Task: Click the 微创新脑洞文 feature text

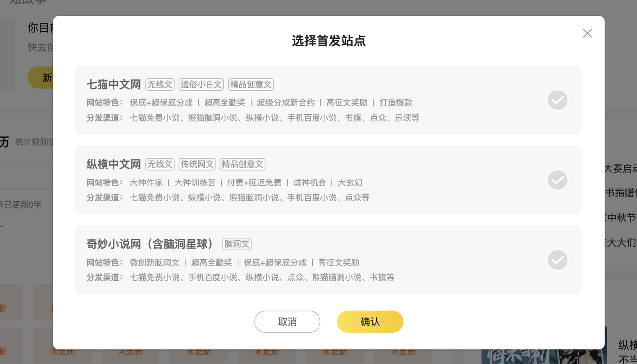Action: [x=154, y=262]
